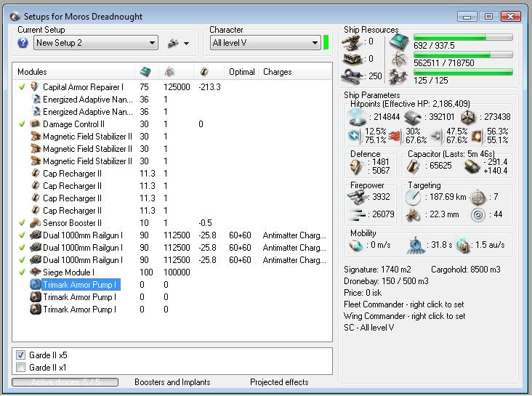Click the powergrid resource icon in Ship Resources
The width and height of the screenshot is (532, 396).
pyautogui.click(x=399, y=59)
